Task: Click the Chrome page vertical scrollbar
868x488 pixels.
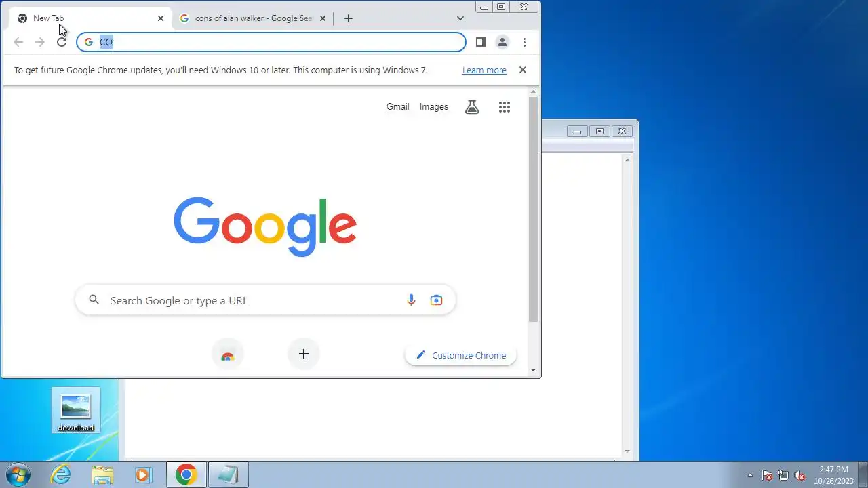Action: pyautogui.click(x=534, y=209)
